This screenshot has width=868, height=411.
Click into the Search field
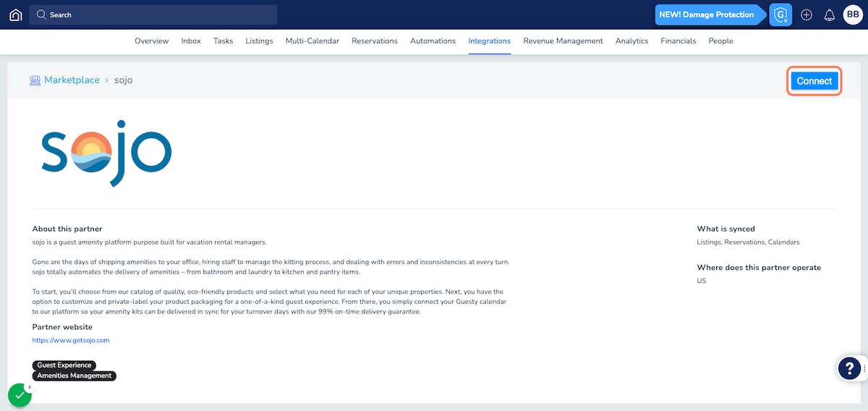pyautogui.click(x=153, y=14)
